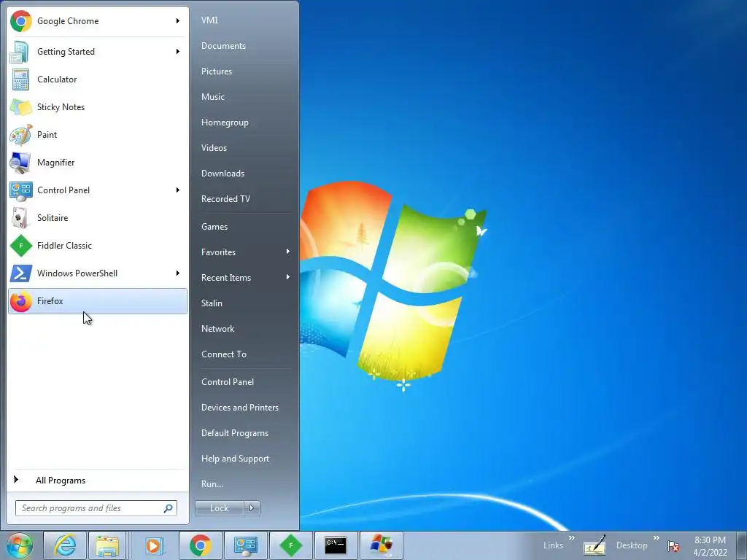The height and width of the screenshot is (560, 747).
Task: Expand the Google Chrome jump list arrow
Action: 178,21
